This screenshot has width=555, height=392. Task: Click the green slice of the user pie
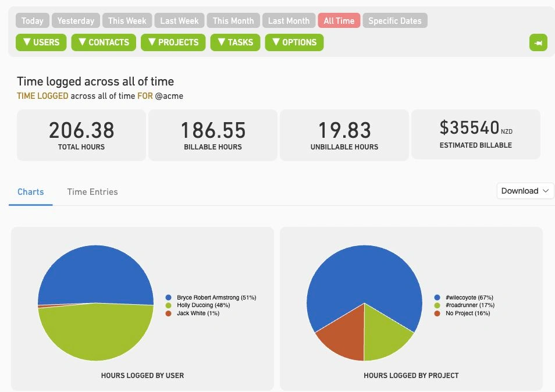tap(95, 333)
